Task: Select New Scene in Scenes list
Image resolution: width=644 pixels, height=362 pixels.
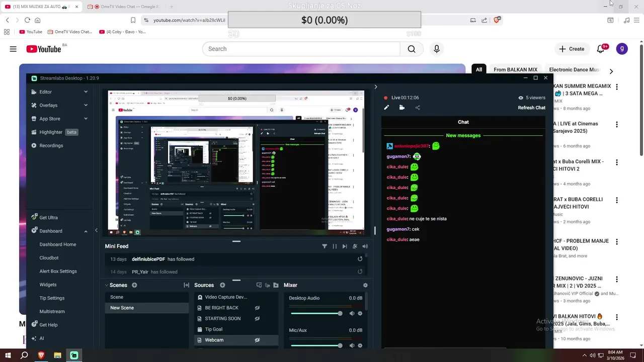Action: pos(146,308)
